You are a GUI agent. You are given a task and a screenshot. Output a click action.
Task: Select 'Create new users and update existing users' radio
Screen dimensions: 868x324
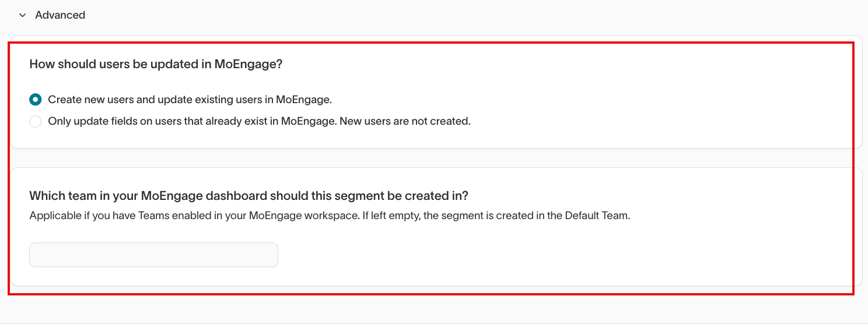(36, 100)
